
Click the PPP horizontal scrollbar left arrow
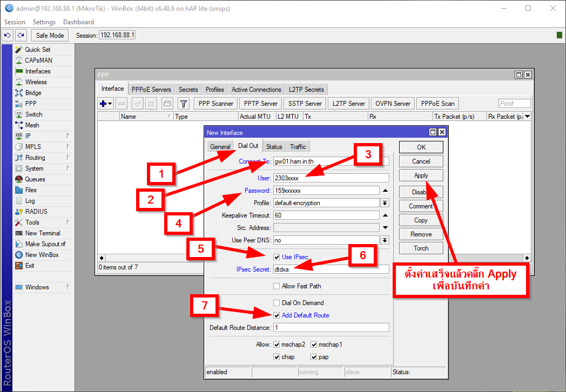[x=102, y=258]
